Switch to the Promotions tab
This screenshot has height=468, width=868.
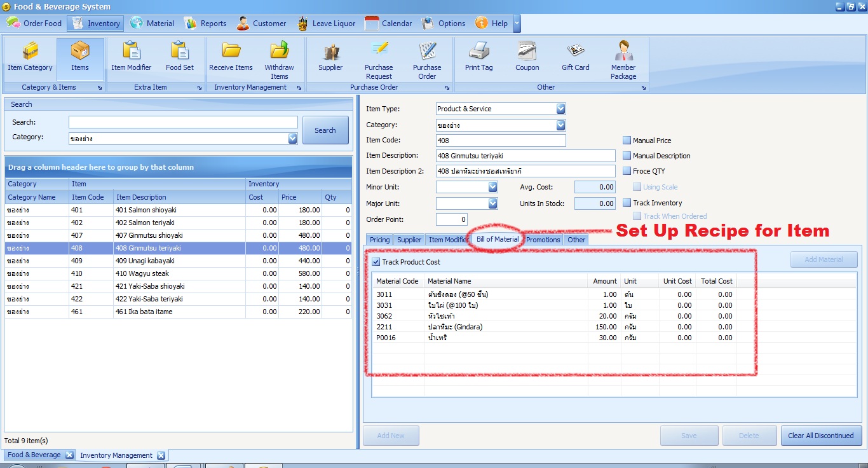pos(543,240)
